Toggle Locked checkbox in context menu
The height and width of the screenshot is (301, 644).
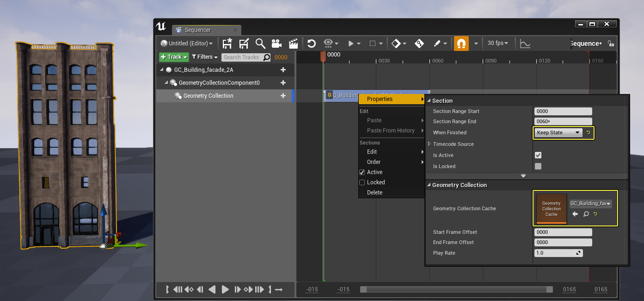[362, 182]
